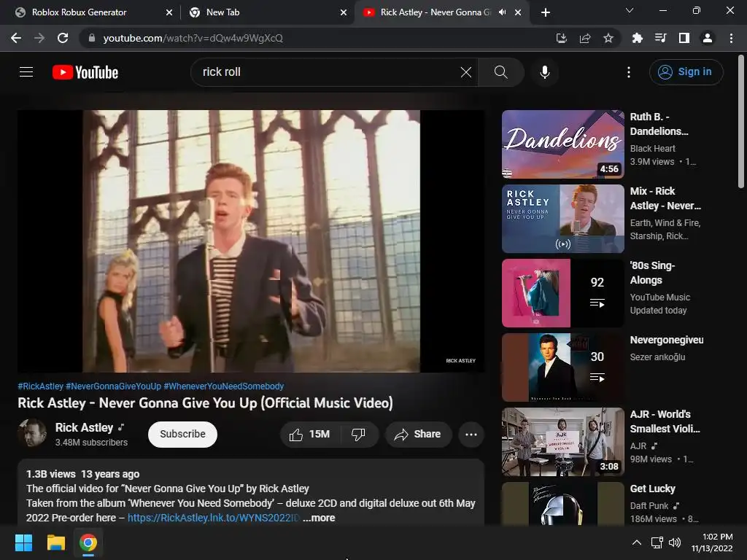Go back to the previous page
This screenshot has height=560, width=747.
tap(16, 38)
